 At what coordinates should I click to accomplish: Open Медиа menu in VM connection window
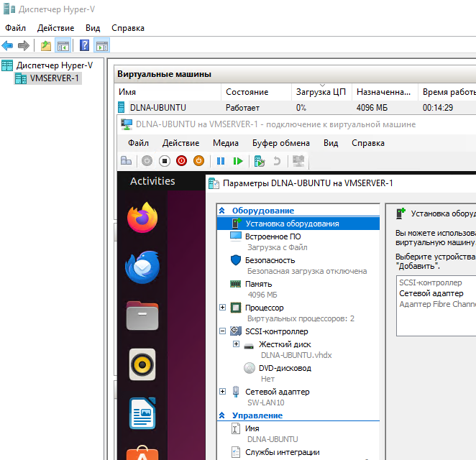[226, 143]
